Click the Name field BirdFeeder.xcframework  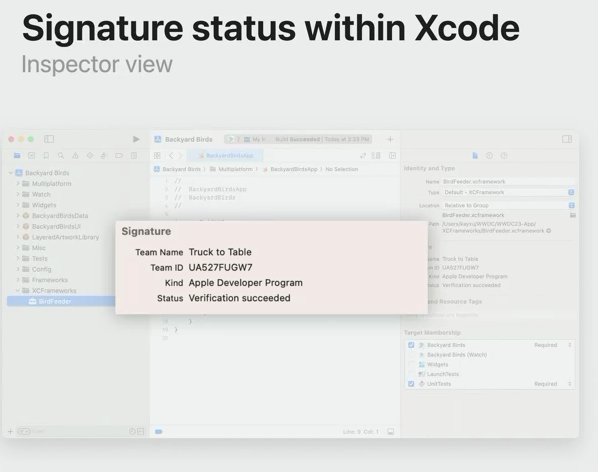point(508,181)
